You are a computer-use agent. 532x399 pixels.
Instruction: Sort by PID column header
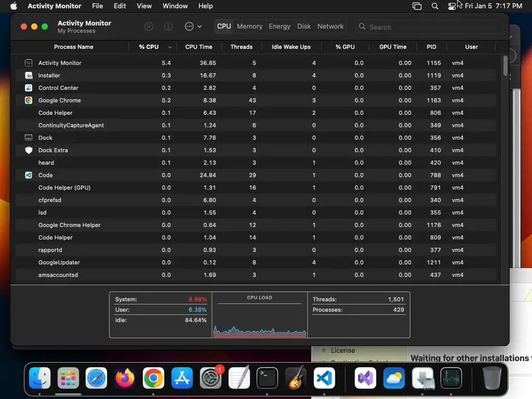[x=432, y=47]
